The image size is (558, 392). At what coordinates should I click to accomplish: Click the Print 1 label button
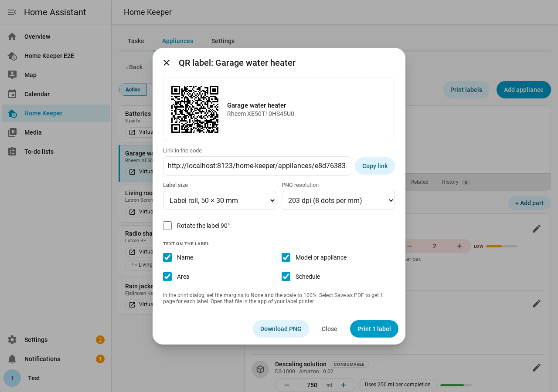pyautogui.click(x=374, y=329)
